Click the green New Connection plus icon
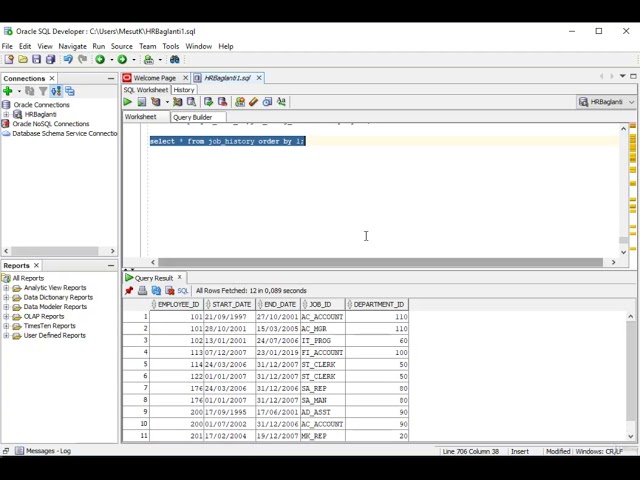This screenshot has height=480, width=640. coord(7,91)
